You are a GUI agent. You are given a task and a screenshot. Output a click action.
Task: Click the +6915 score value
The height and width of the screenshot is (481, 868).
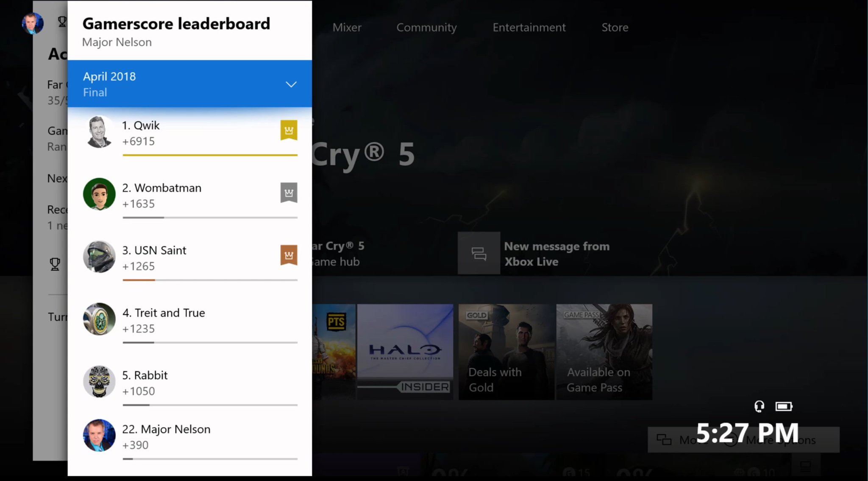pos(139,142)
